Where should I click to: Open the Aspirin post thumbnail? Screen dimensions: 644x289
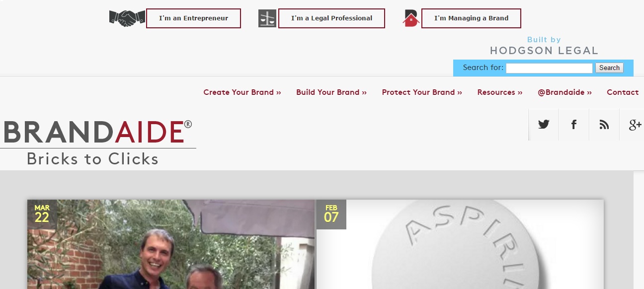tap(460, 244)
